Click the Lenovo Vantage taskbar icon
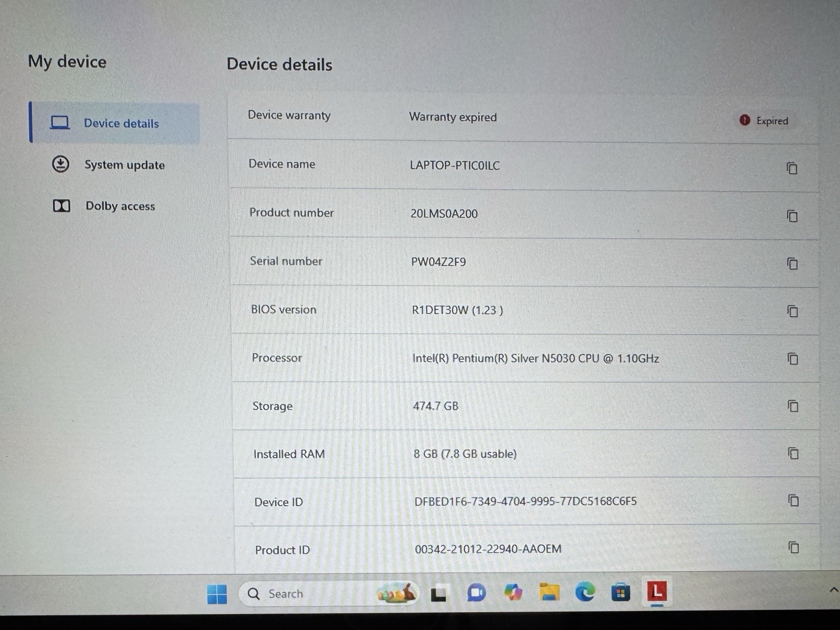This screenshot has width=840, height=630. click(x=656, y=592)
